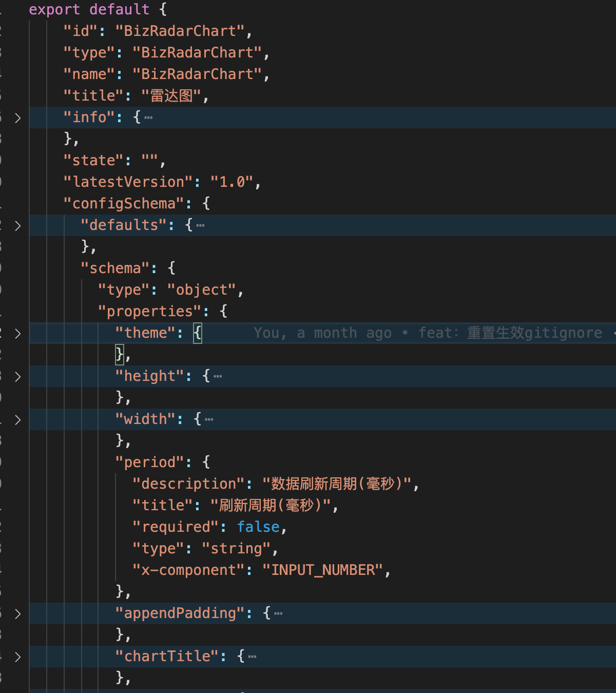Viewport: 616px width, 693px height.
Task: Place cursor on the "export" keyword
Action: 54,10
